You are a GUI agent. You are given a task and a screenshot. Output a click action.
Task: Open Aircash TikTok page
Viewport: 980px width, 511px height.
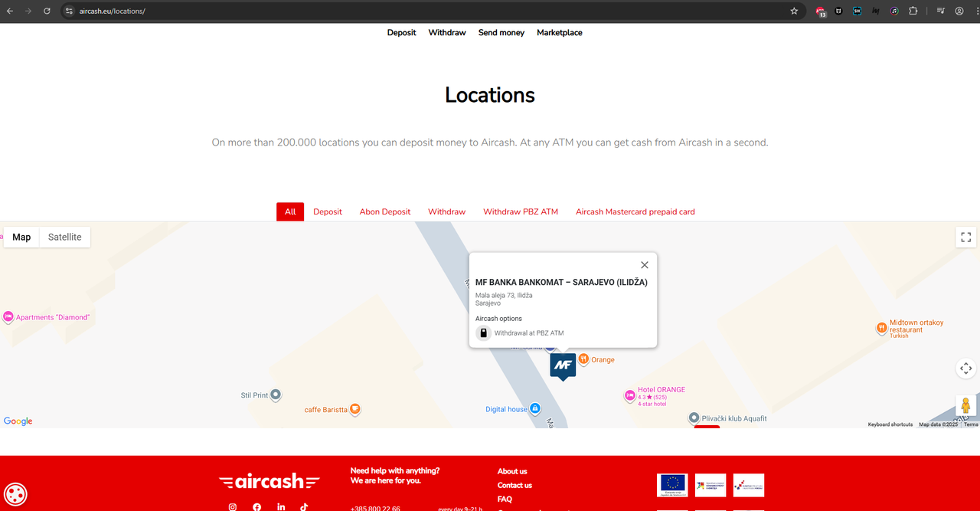(x=304, y=506)
